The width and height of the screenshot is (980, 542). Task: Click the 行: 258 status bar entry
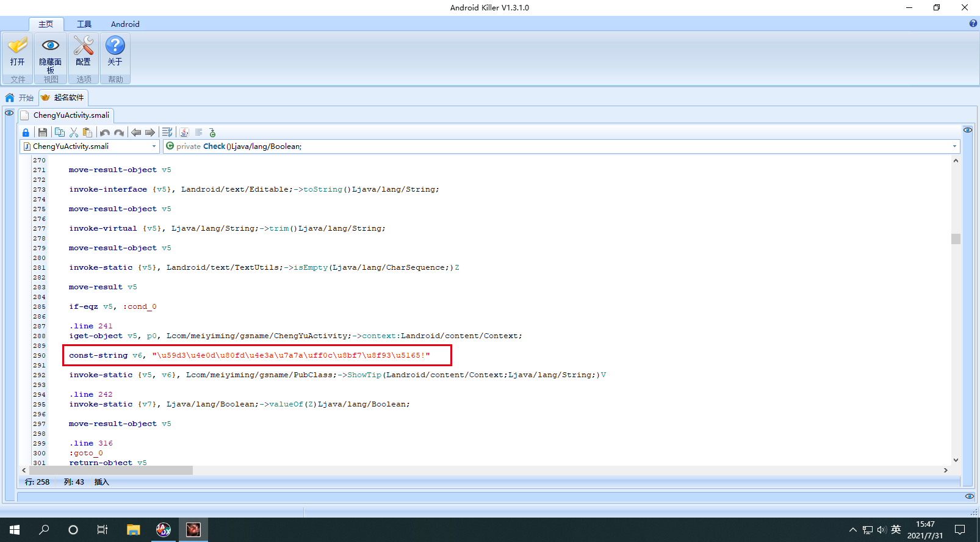pos(37,482)
